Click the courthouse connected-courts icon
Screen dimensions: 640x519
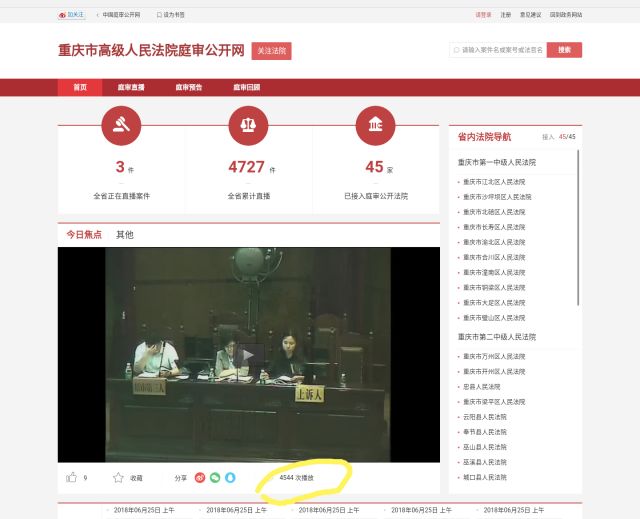click(x=376, y=125)
